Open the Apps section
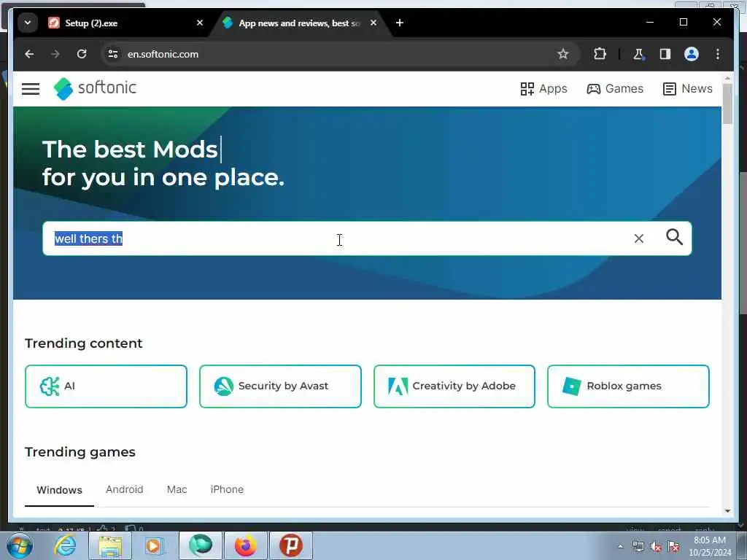Viewport: 747px width, 560px height. pyautogui.click(x=543, y=88)
